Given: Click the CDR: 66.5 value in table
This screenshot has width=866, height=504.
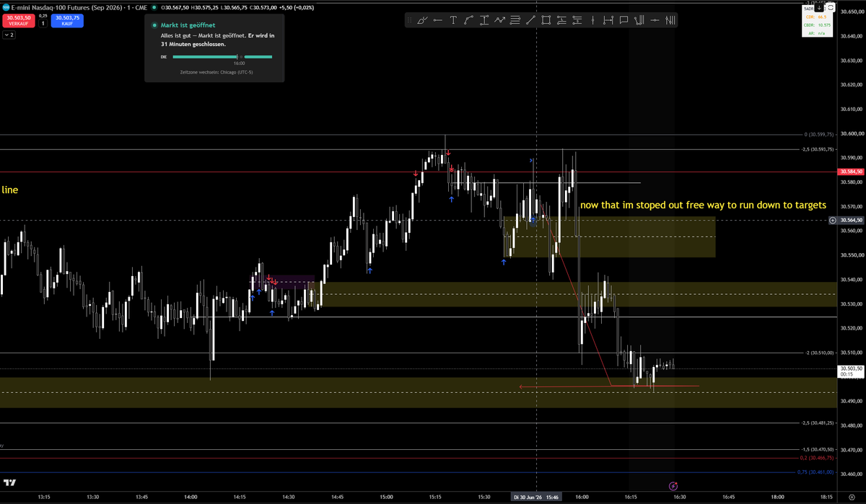Looking at the screenshot, I should tap(822, 17).
